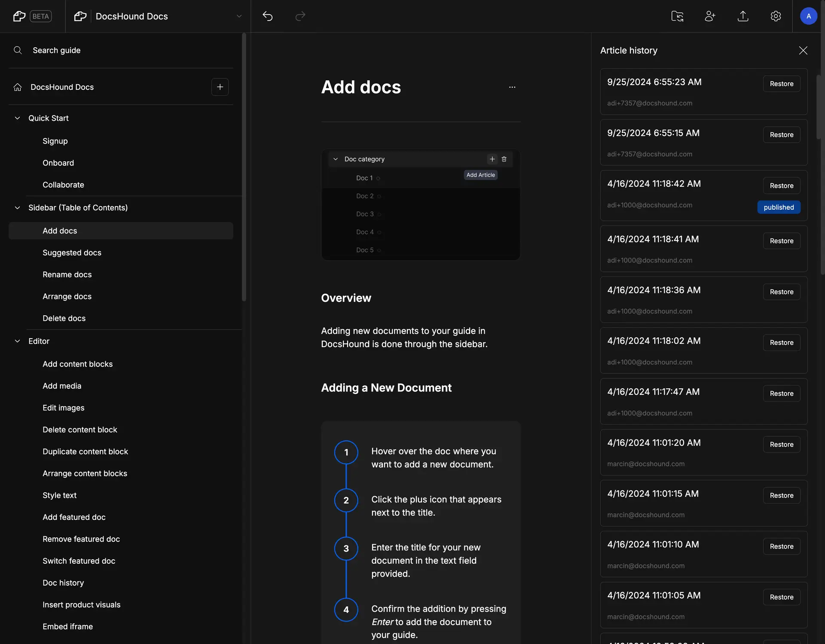
Task: Open Add content blocks article
Action: (77, 364)
